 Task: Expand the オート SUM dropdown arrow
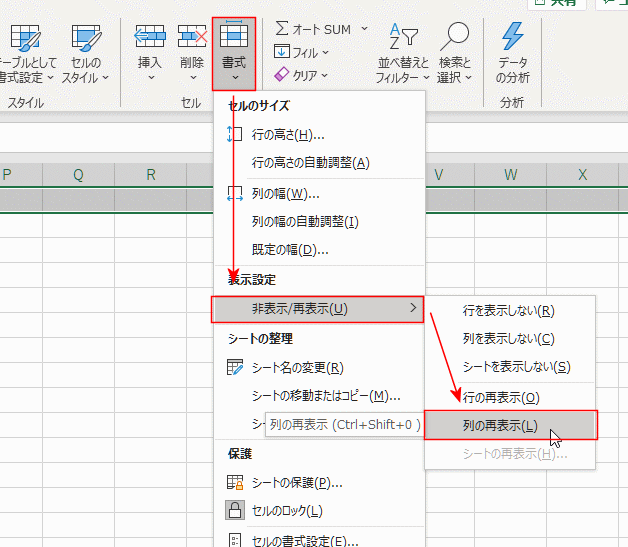(x=364, y=29)
